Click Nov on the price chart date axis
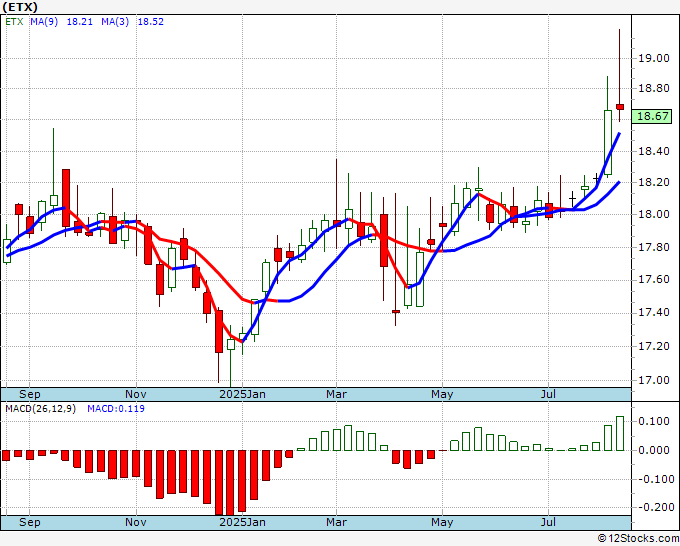This screenshot has width=680, height=546. point(136,394)
